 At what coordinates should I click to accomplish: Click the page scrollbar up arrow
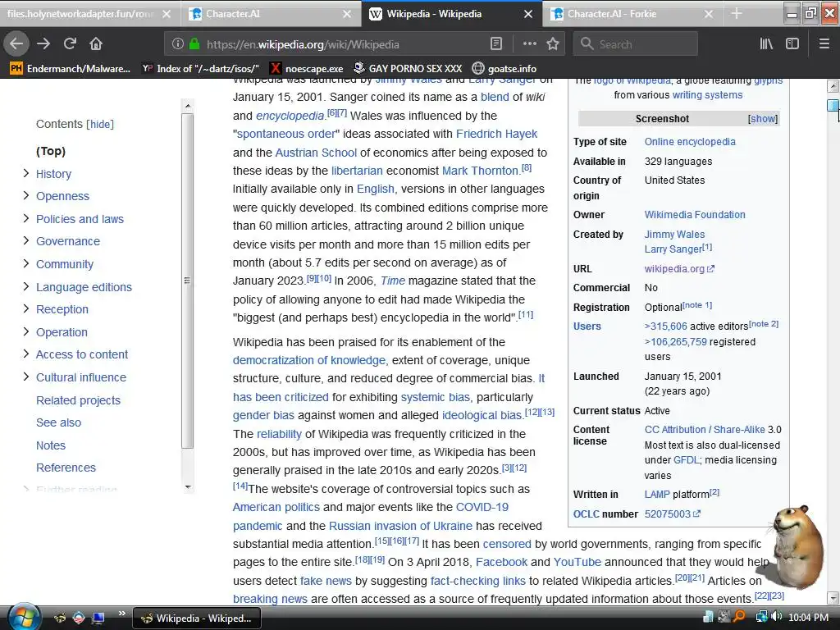click(833, 85)
